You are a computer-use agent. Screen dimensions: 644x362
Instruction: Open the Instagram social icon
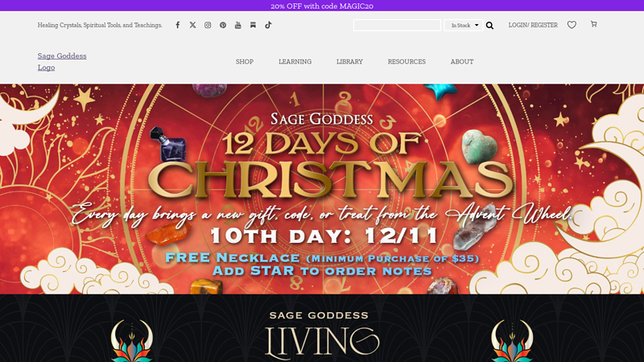tap(208, 25)
